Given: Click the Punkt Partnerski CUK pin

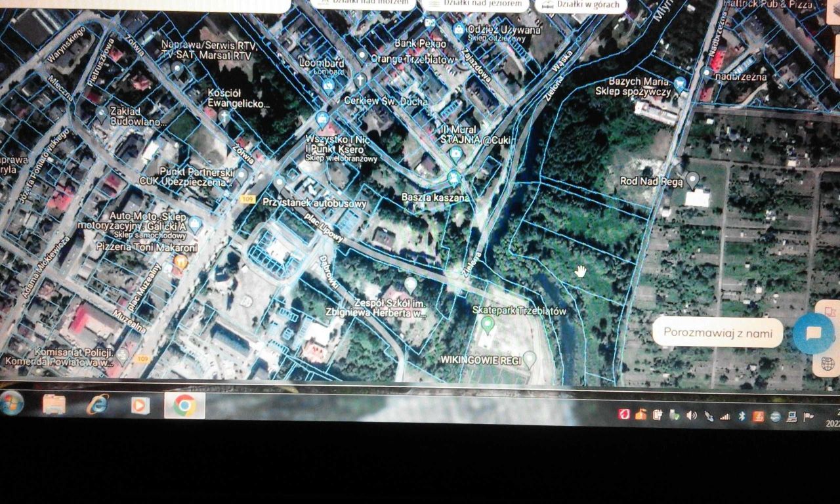Looking at the screenshot, I should click(x=241, y=175).
